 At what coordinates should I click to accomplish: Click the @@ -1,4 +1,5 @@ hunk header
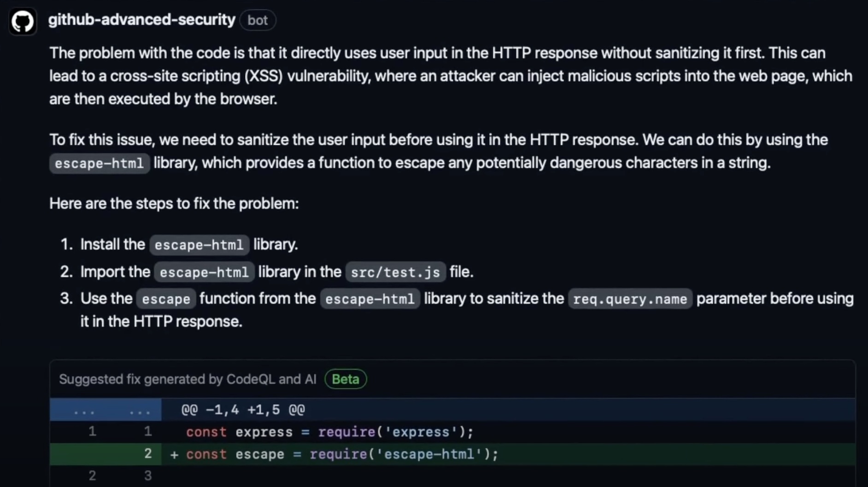pos(242,409)
